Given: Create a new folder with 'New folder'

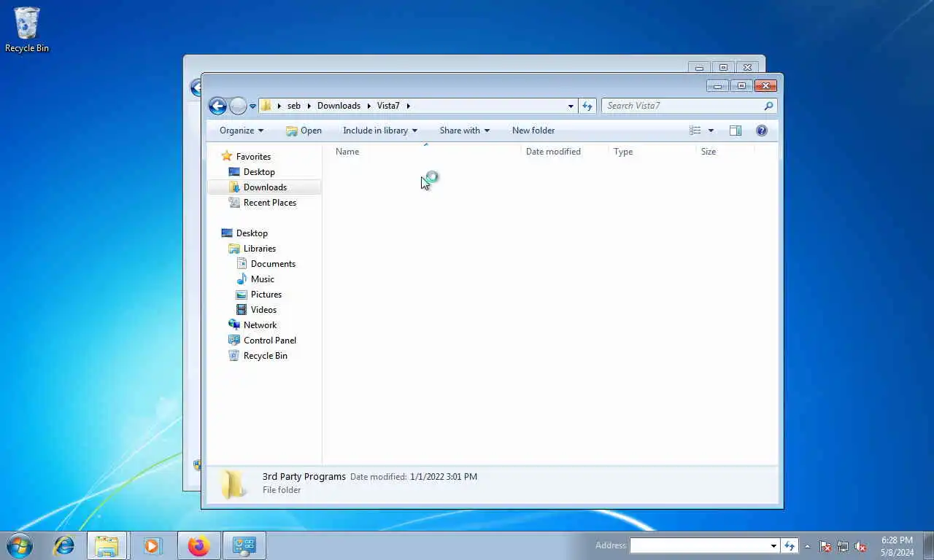Looking at the screenshot, I should [533, 131].
